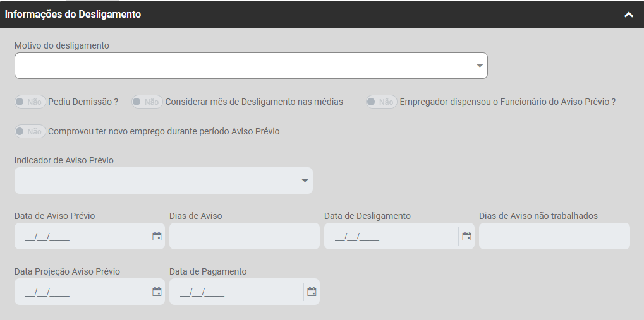Image resolution: width=644 pixels, height=320 pixels.
Task: Click the Informações do Desligamento header title
Action: [73, 15]
